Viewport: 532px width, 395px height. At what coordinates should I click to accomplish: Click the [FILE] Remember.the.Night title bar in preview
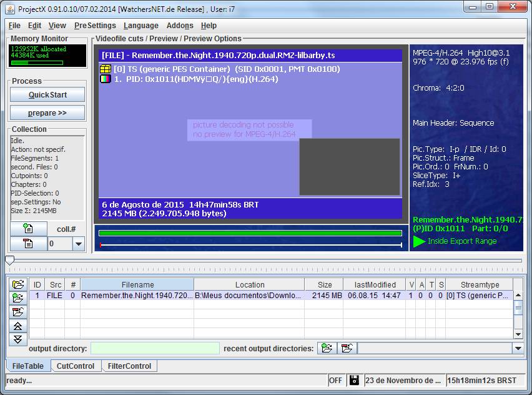coord(250,56)
